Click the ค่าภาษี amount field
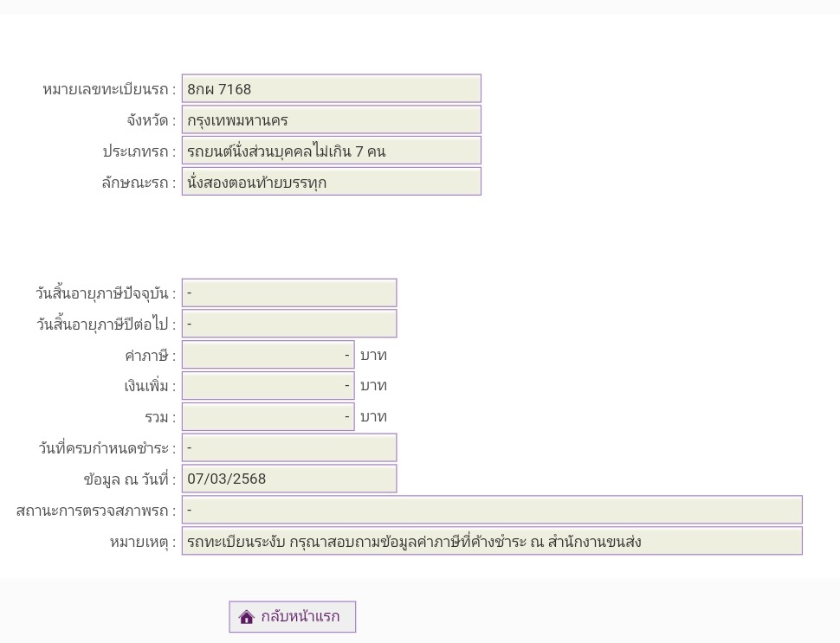840x643 pixels. point(268,356)
